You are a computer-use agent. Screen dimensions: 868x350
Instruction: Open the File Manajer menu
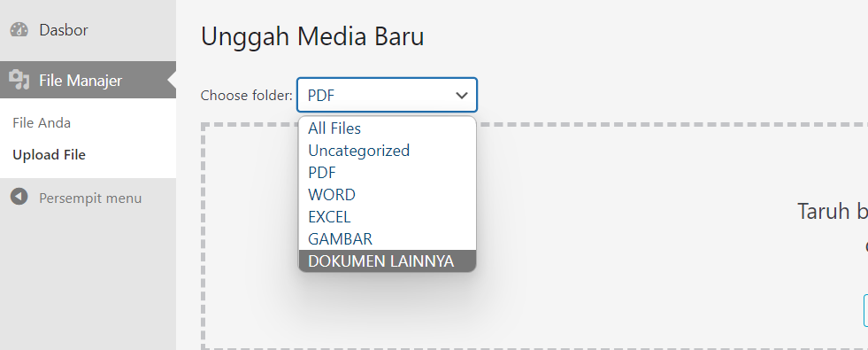tap(88, 80)
